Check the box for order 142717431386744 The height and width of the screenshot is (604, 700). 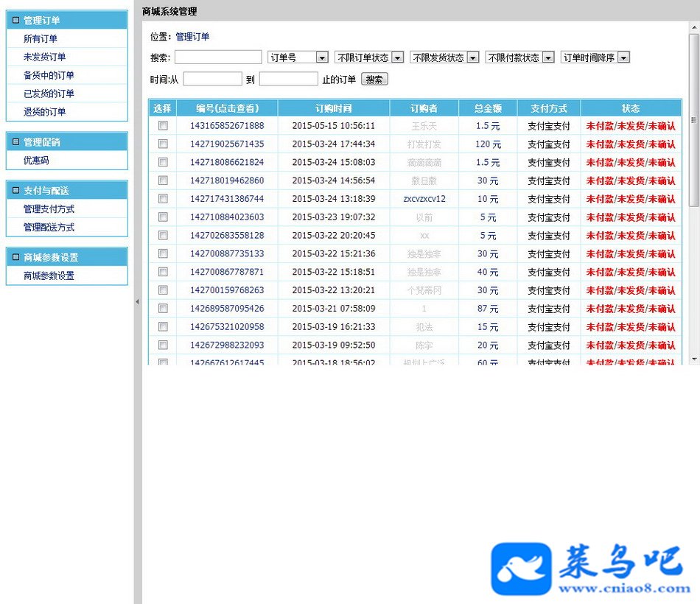click(x=163, y=198)
